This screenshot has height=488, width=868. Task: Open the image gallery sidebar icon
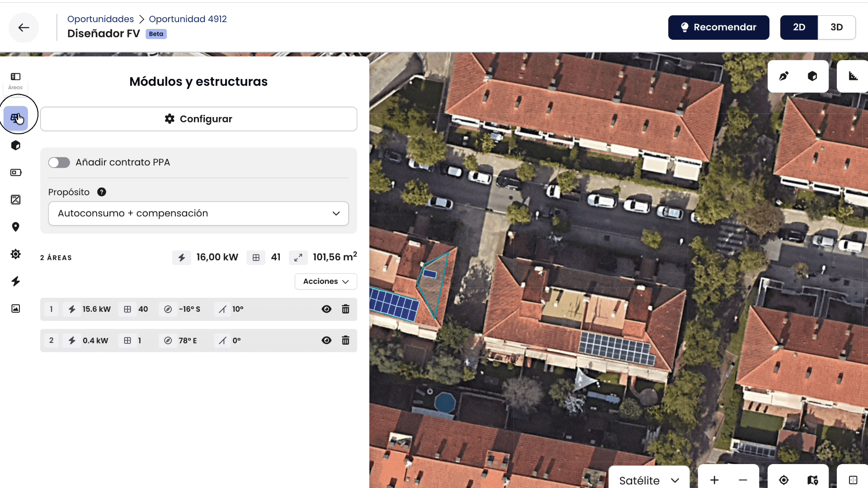click(x=16, y=309)
